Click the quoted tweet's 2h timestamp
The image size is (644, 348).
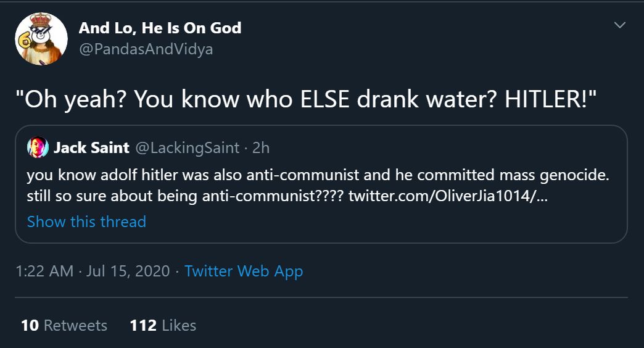pos(261,148)
